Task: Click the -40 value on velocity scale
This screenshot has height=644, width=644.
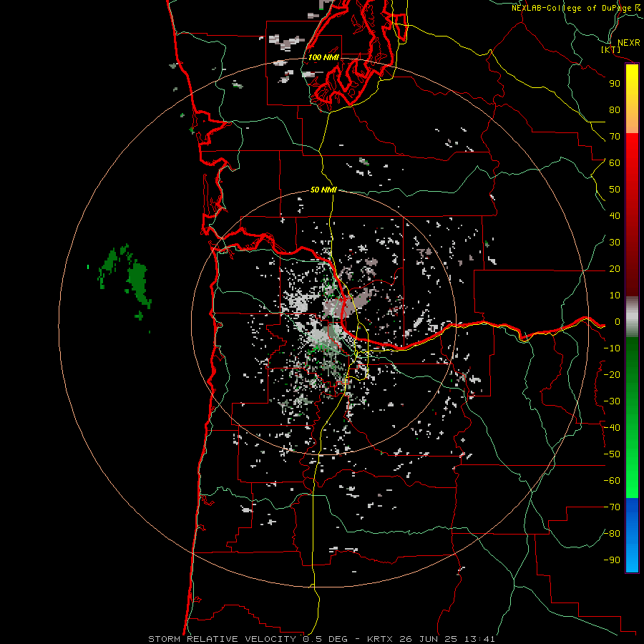Action: pos(612,428)
